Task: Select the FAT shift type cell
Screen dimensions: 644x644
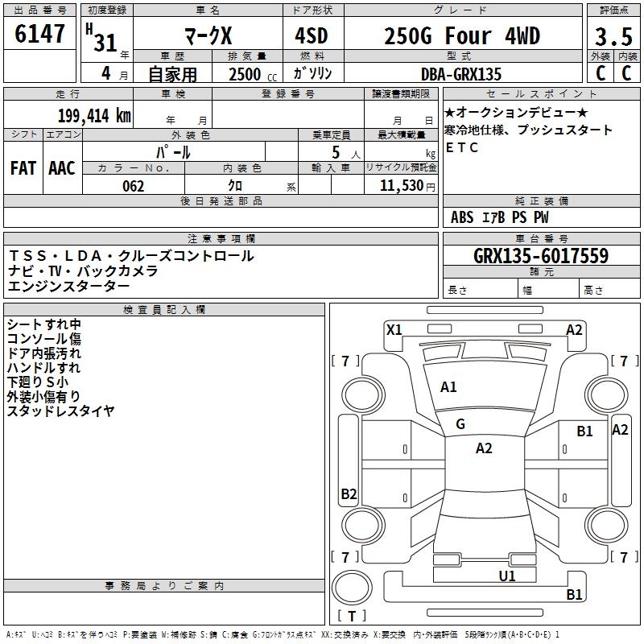Action: (x=23, y=168)
